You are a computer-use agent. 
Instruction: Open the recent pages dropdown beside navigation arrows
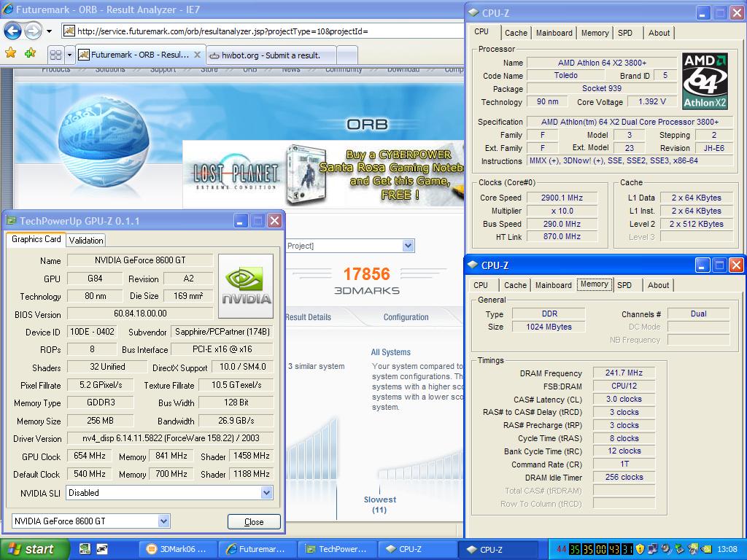[x=49, y=32]
